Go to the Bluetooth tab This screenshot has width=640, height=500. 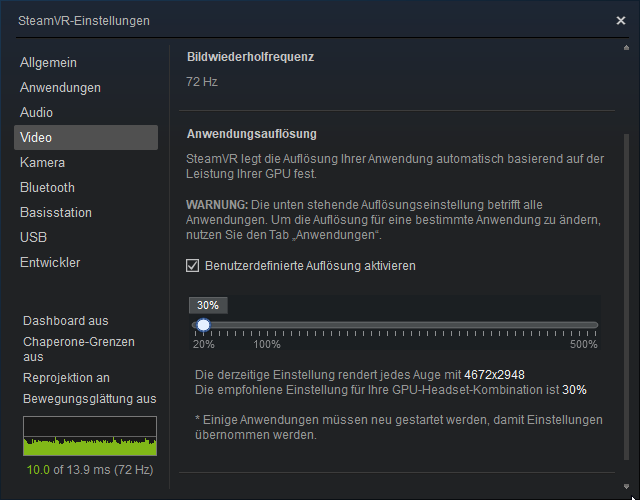[47, 188]
